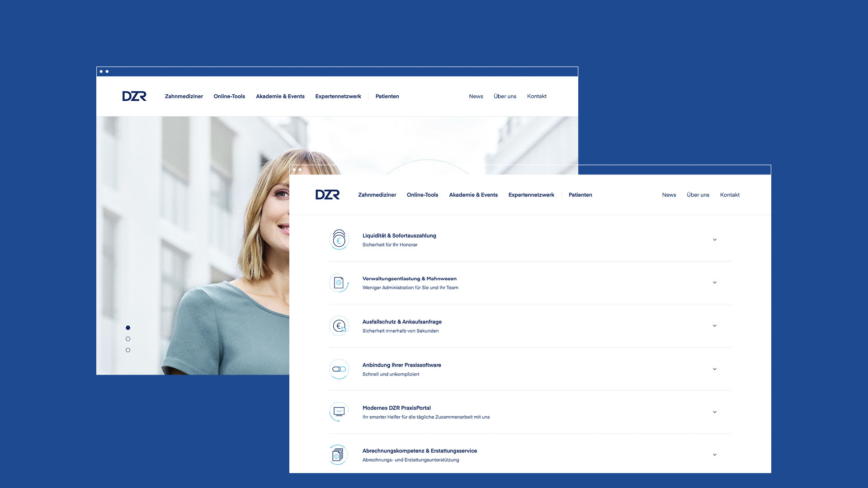
Task: Click 'Sicherheit innerhalb von Sekunden' subtitle
Action: tap(401, 331)
